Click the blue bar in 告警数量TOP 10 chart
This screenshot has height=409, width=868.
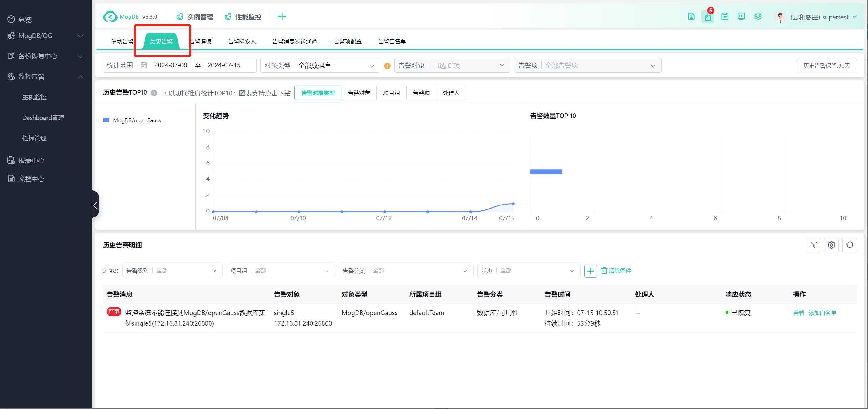[546, 171]
